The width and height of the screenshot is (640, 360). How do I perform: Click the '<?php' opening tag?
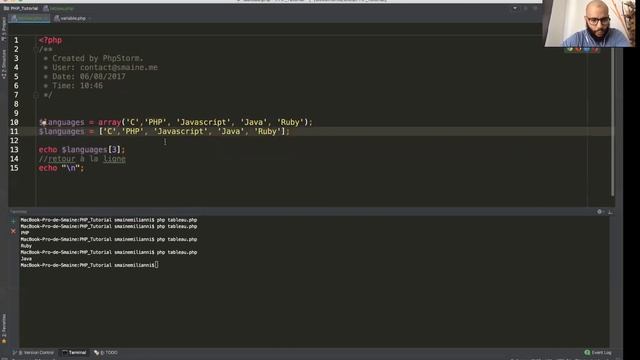pos(50,40)
